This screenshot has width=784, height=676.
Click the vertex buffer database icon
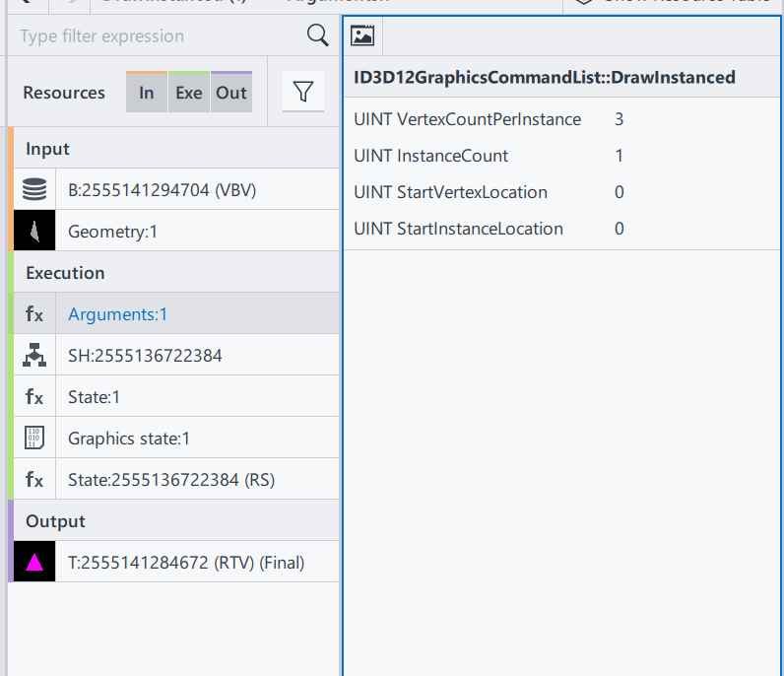pos(34,190)
